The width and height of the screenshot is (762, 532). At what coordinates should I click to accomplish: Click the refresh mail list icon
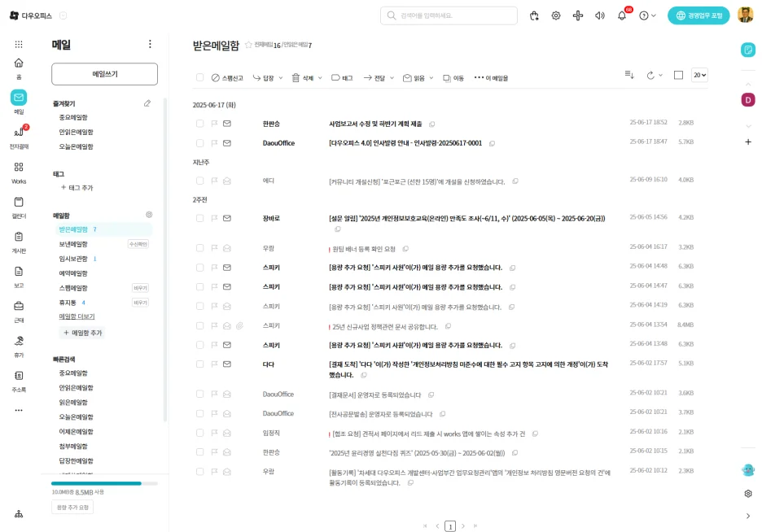[x=650, y=75]
